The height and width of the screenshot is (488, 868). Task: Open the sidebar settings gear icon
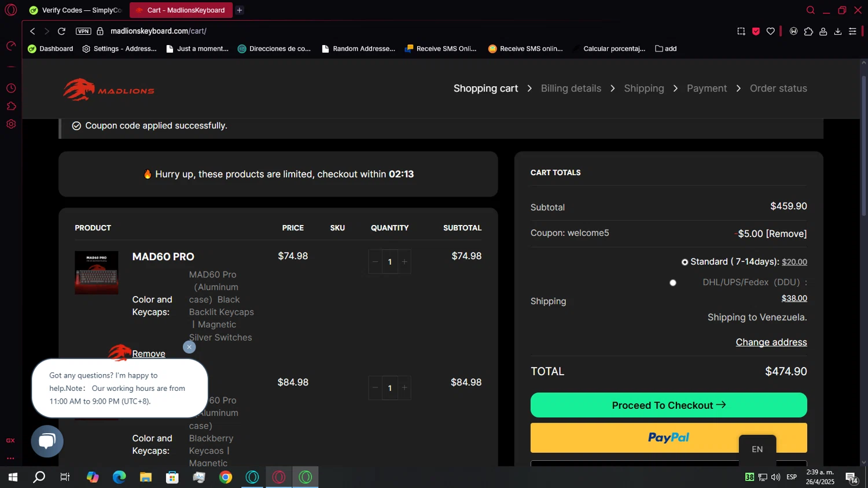point(10,124)
